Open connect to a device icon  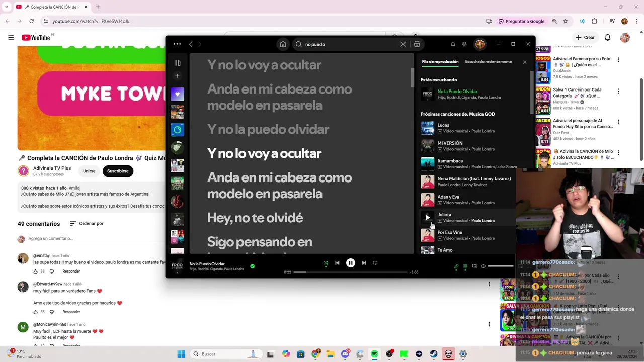click(474, 266)
